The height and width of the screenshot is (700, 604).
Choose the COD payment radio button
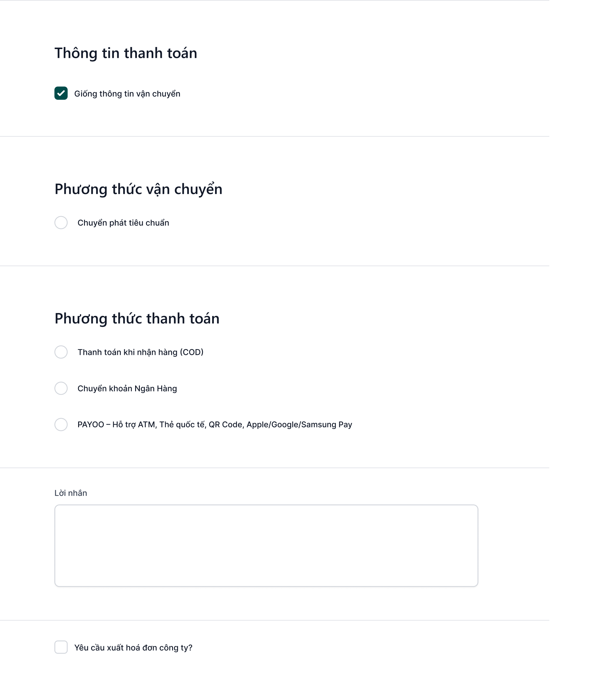[x=61, y=352]
